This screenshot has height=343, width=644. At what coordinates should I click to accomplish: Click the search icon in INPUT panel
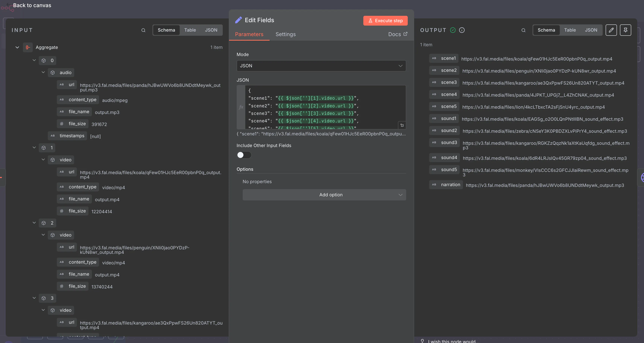143,30
